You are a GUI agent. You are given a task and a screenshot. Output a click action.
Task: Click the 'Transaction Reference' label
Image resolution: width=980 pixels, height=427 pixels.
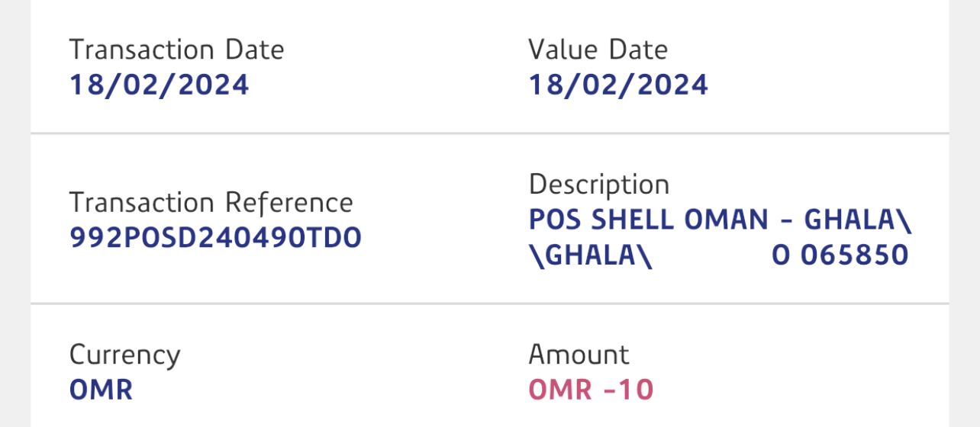tap(211, 203)
